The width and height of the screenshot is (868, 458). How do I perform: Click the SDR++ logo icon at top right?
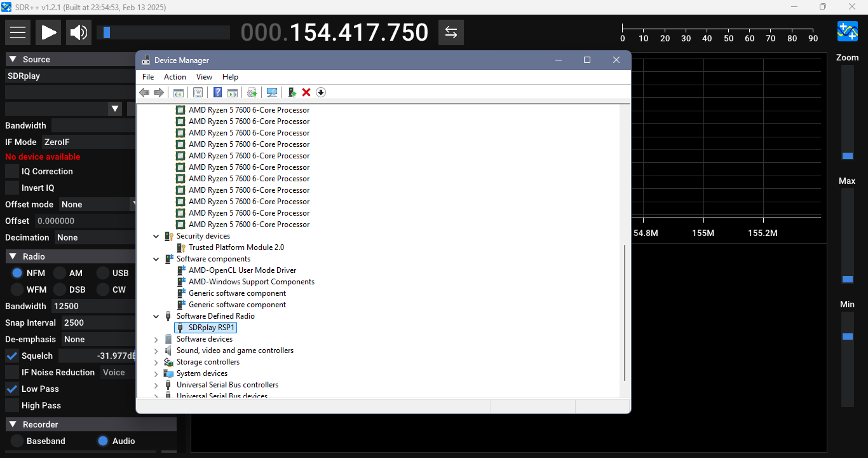pos(848,31)
